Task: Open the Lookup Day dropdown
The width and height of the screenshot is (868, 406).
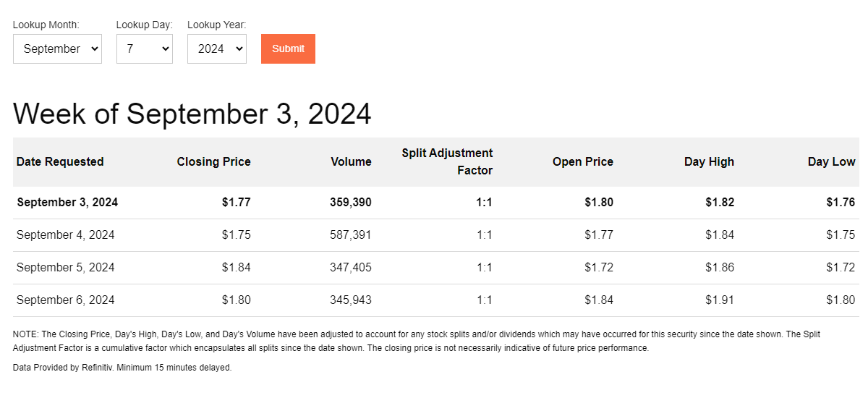Action: click(144, 48)
